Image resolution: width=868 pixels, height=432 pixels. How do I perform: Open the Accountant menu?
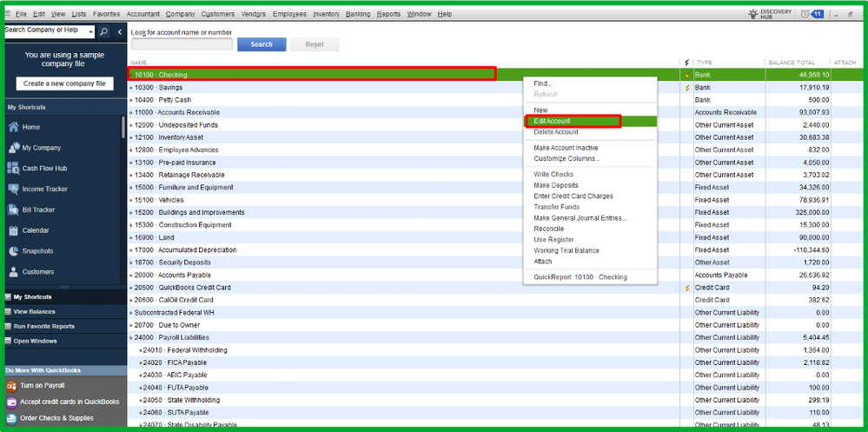tap(142, 14)
